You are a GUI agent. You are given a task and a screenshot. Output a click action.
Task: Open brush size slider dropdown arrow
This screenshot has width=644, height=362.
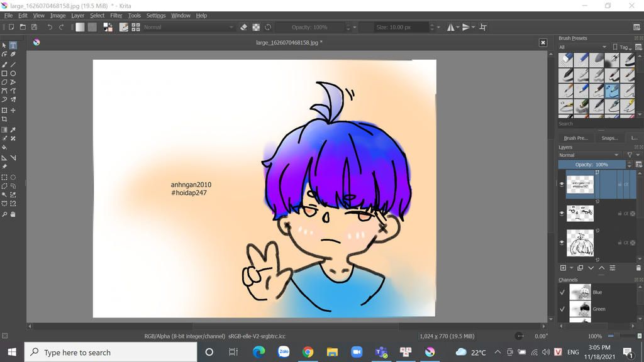(438, 27)
